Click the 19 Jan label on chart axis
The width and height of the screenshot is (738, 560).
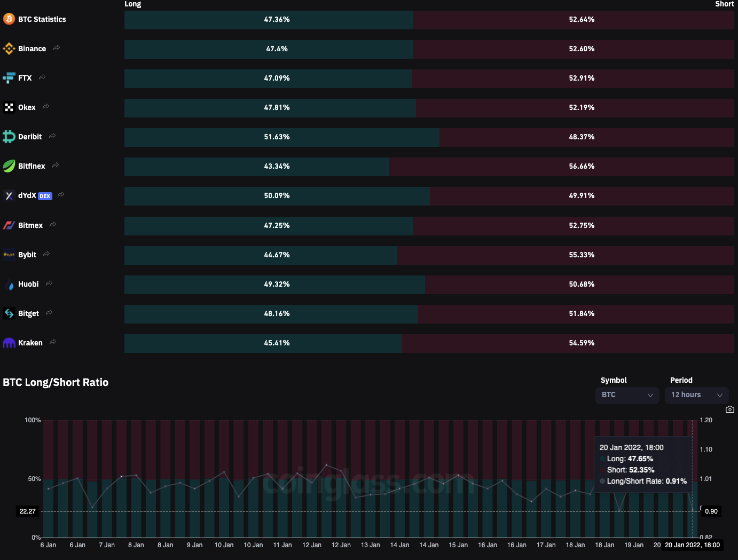(x=634, y=545)
